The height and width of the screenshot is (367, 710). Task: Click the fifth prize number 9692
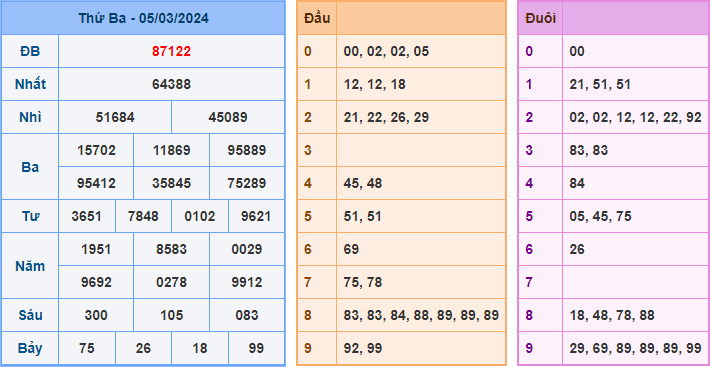pos(96,282)
